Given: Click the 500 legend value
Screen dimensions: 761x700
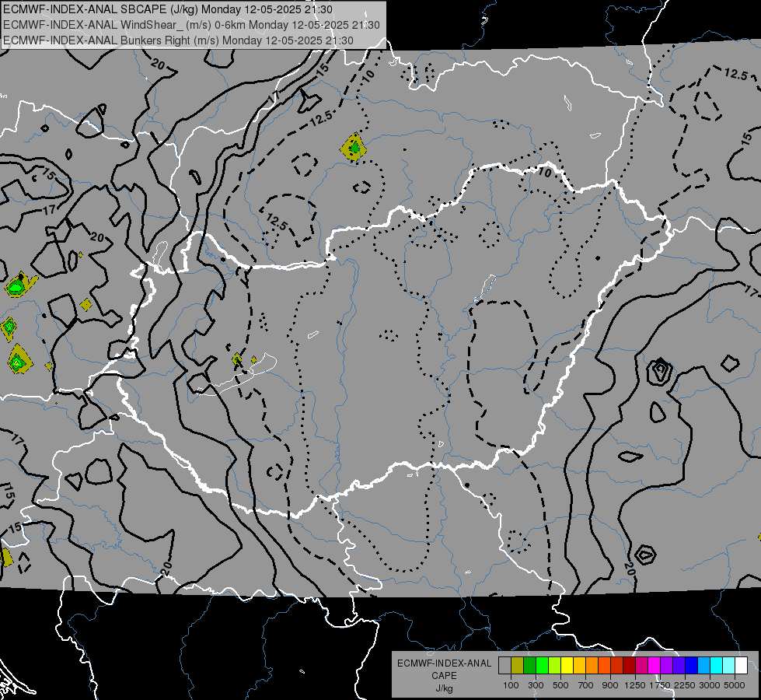Looking at the screenshot, I should click(x=560, y=685).
